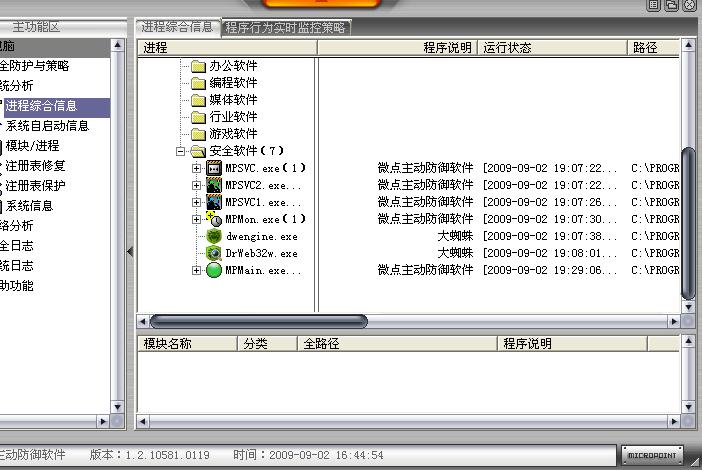Click the MICROPOINT logo button
This screenshot has height=470, width=702.
coord(652,455)
